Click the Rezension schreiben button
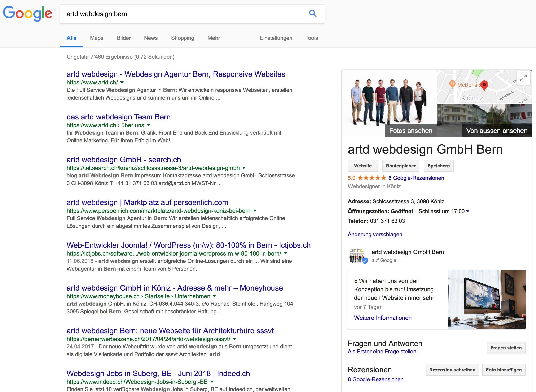The height and width of the screenshot is (392, 536). click(x=452, y=370)
